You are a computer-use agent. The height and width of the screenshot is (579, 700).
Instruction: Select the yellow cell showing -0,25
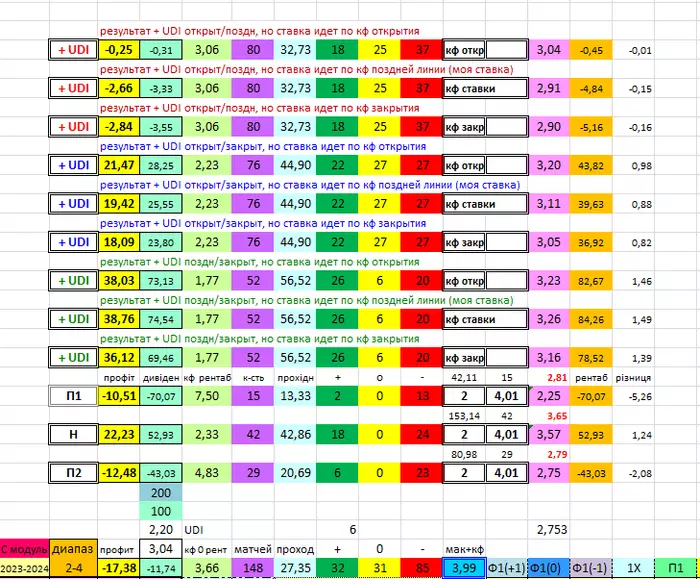point(119,50)
